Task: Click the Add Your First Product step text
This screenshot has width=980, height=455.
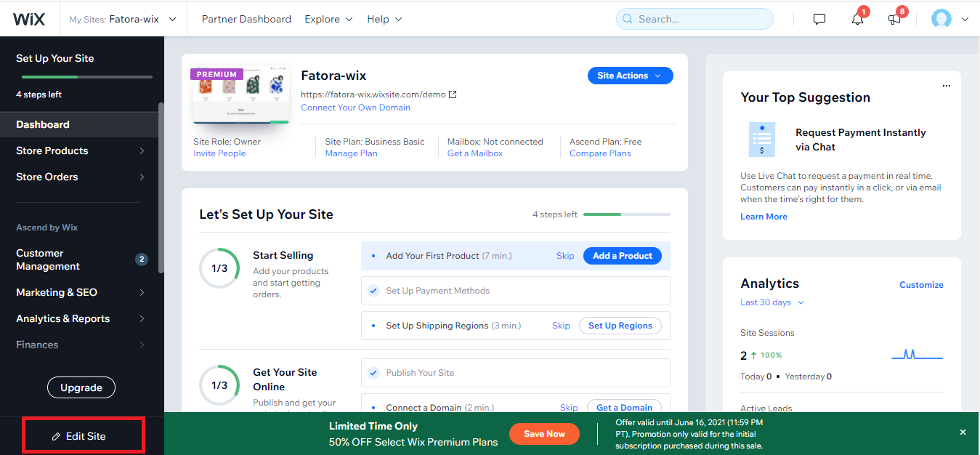Action: click(433, 256)
